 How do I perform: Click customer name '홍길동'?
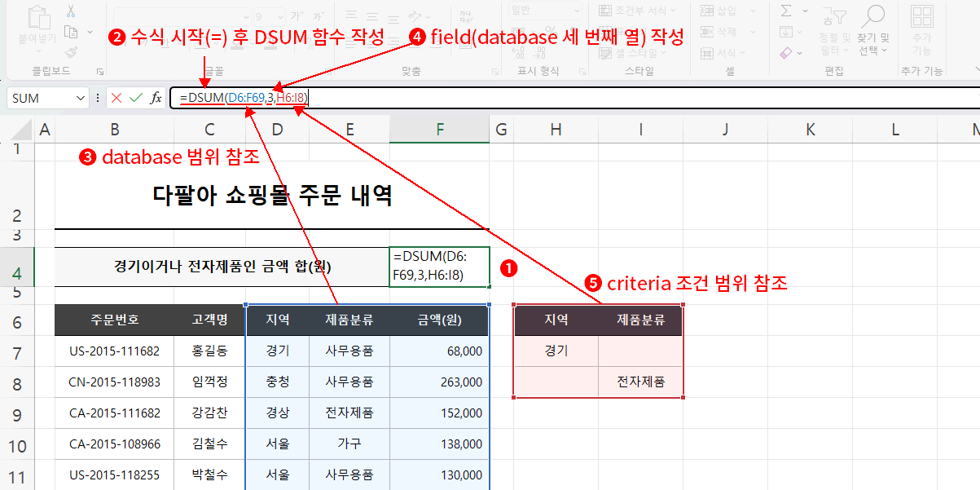(x=209, y=351)
